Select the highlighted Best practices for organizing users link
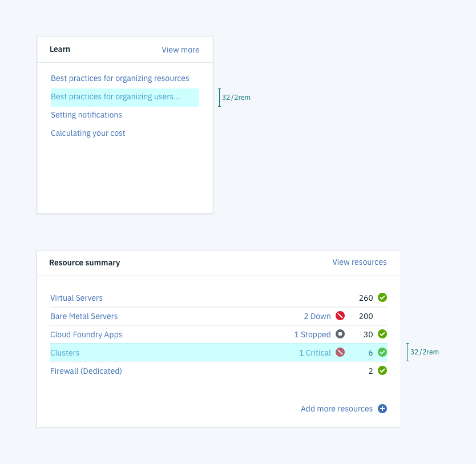The height and width of the screenshot is (464, 476). tap(115, 97)
